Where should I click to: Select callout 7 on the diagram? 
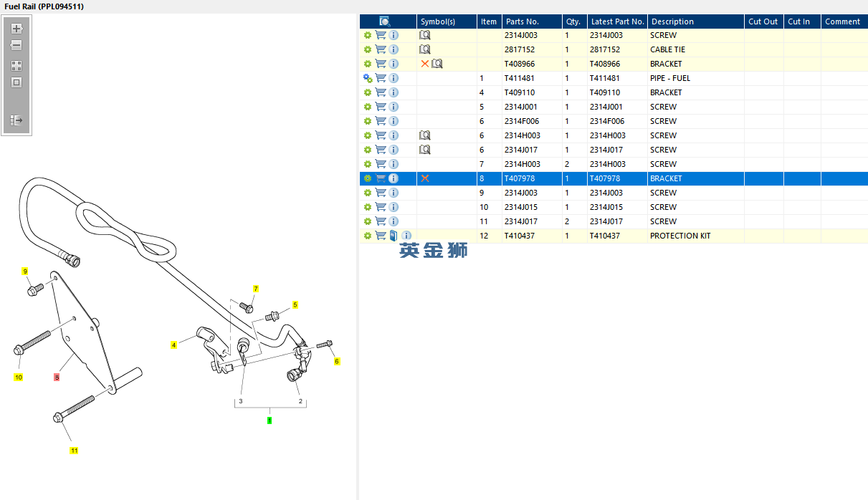(256, 289)
